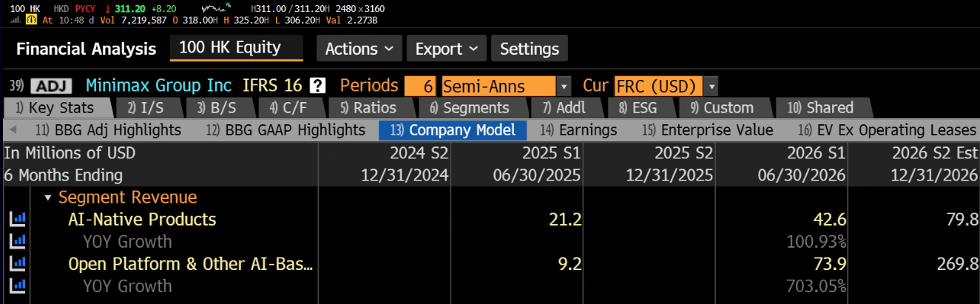Click the Periods count field showing 6

421,86
